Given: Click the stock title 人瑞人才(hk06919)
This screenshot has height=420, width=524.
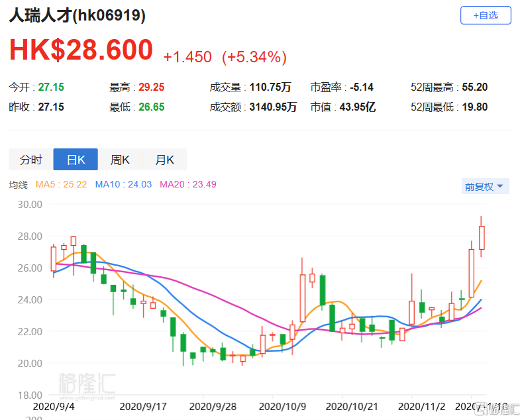Looking at the screenshot, I should click(x=78, y=15).
